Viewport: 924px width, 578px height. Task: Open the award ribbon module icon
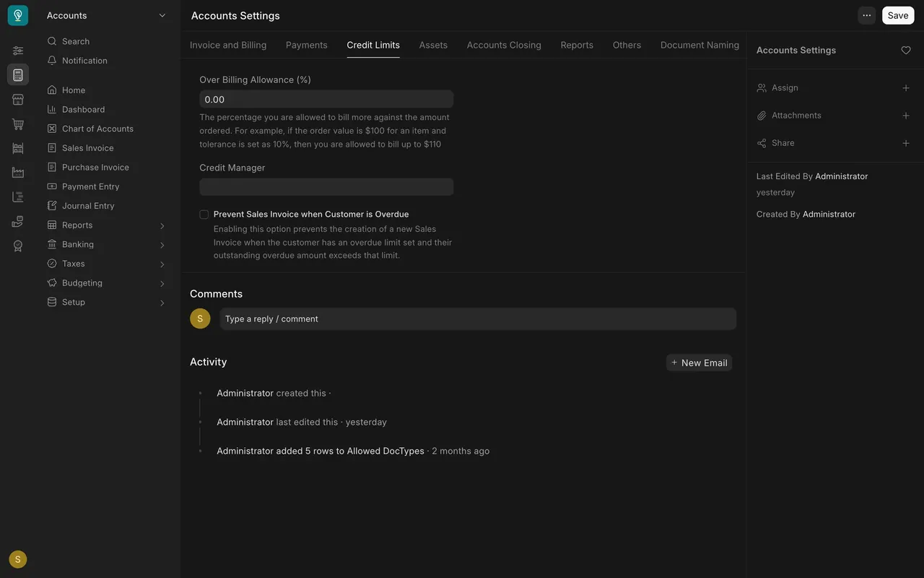[x=18, y=246]
